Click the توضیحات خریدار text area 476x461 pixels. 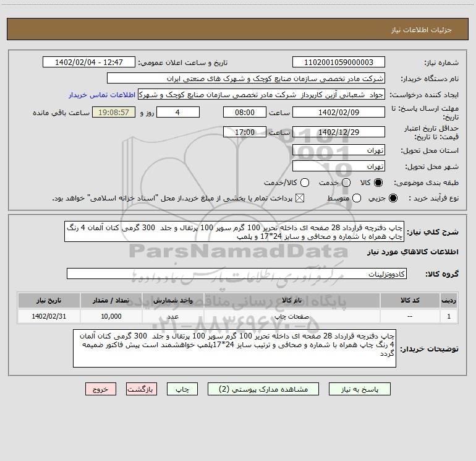(234, 348)
